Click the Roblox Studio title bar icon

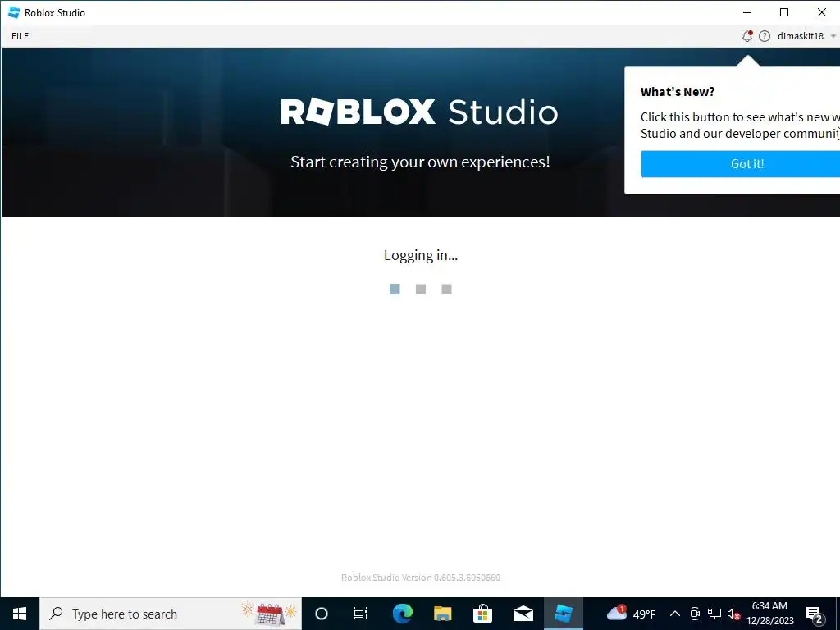pyautogui.click(x=14, y=12)
